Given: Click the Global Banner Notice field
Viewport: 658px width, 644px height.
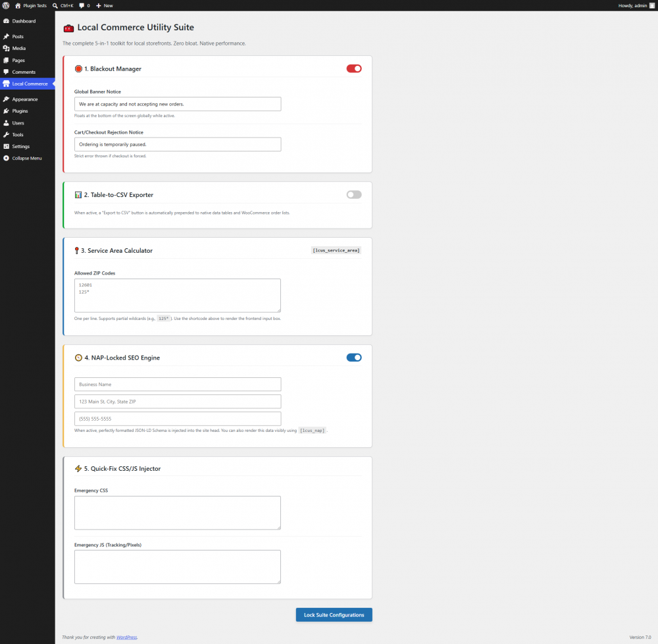Looking at the screenshot, I should point(178,104).
